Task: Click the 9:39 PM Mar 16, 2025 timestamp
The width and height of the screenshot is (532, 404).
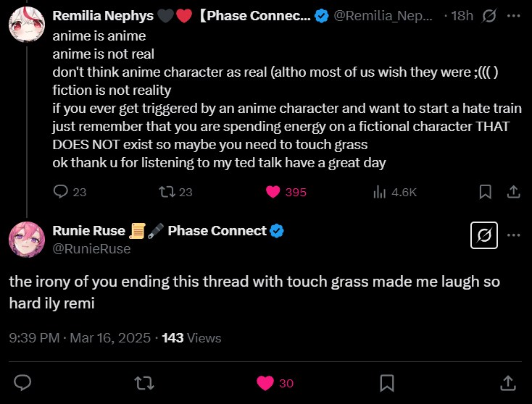Action: [x=80, y=337]
